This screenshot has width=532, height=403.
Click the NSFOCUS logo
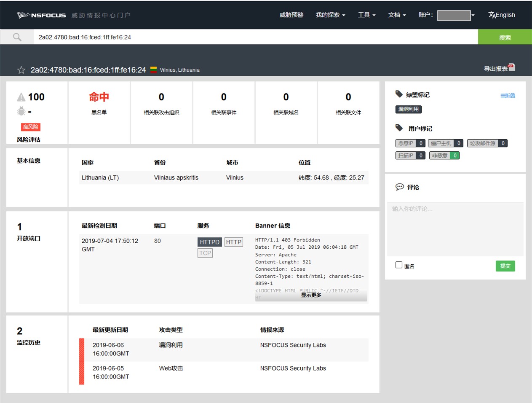coord(41,15)
